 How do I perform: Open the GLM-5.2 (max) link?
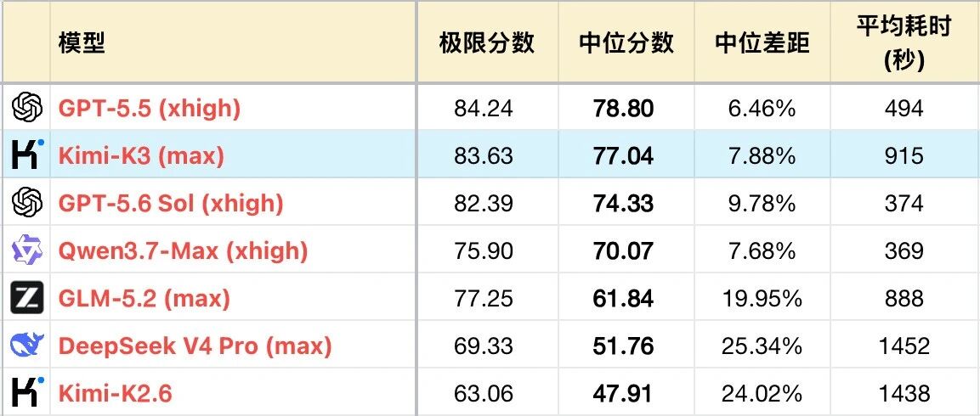coord(144,299)
